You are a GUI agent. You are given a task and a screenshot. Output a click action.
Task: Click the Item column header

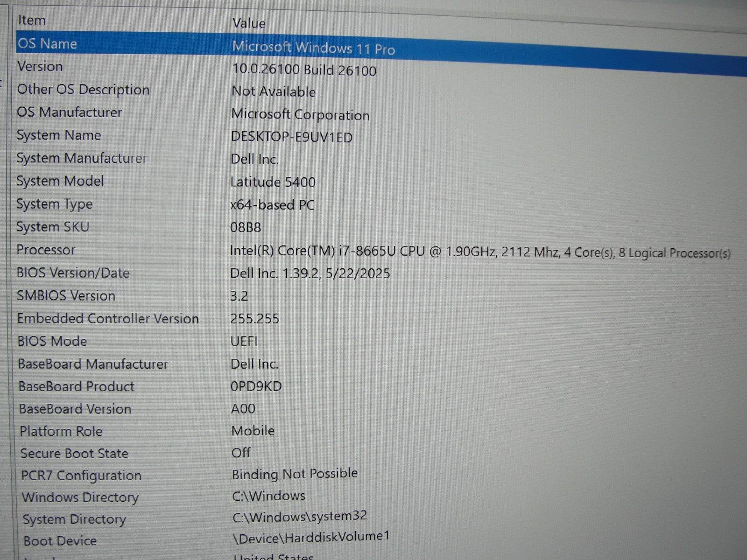click(x=31, y=20)
